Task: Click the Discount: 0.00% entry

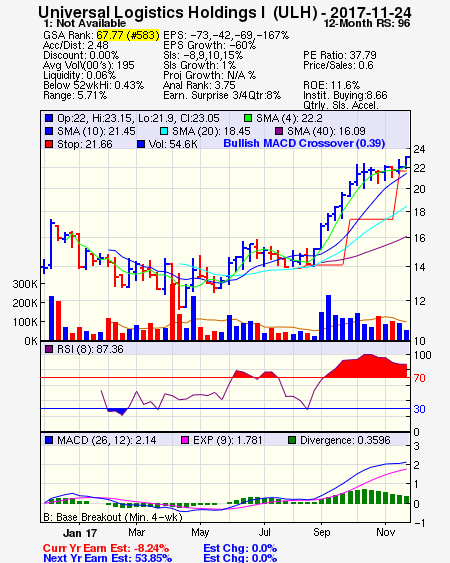Action: click(81, 55)
